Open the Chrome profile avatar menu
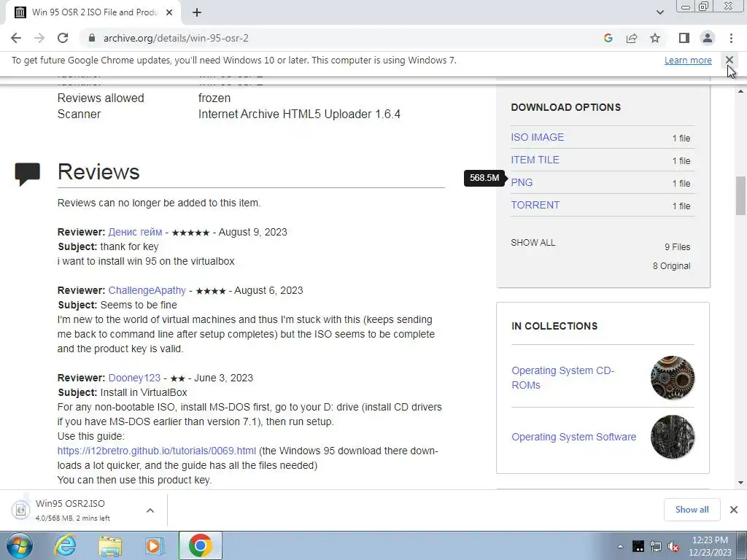Image resolution: width=747 pixels, height=560 pixels. (x=708, y=38)
